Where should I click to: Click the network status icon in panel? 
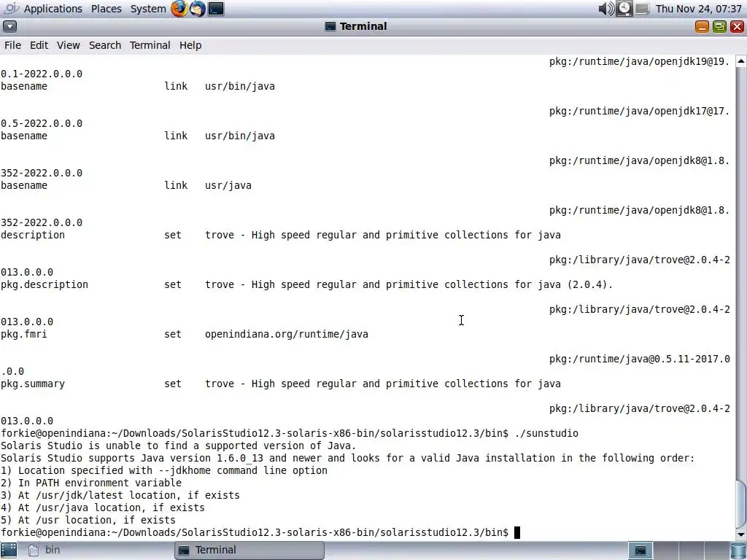click(642, 9)
